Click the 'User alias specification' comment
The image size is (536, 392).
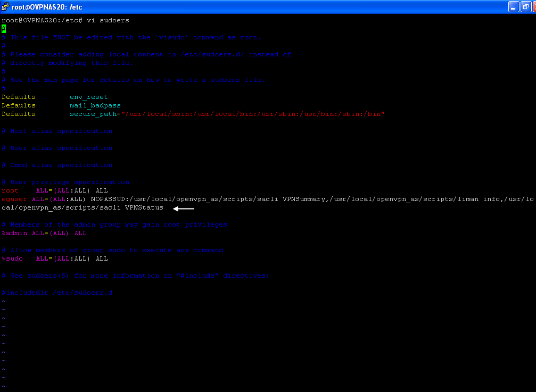click(57, 148)
